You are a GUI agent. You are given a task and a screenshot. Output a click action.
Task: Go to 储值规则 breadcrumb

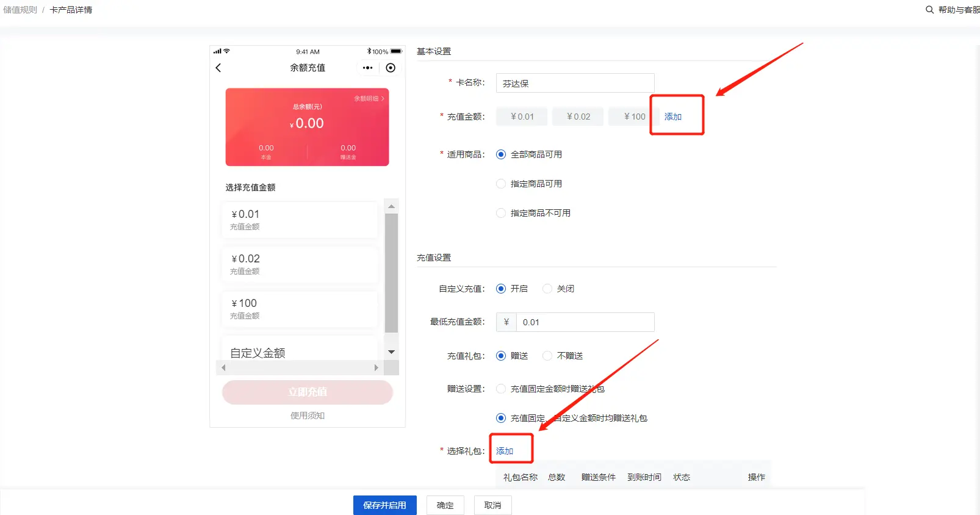[20, 10]
